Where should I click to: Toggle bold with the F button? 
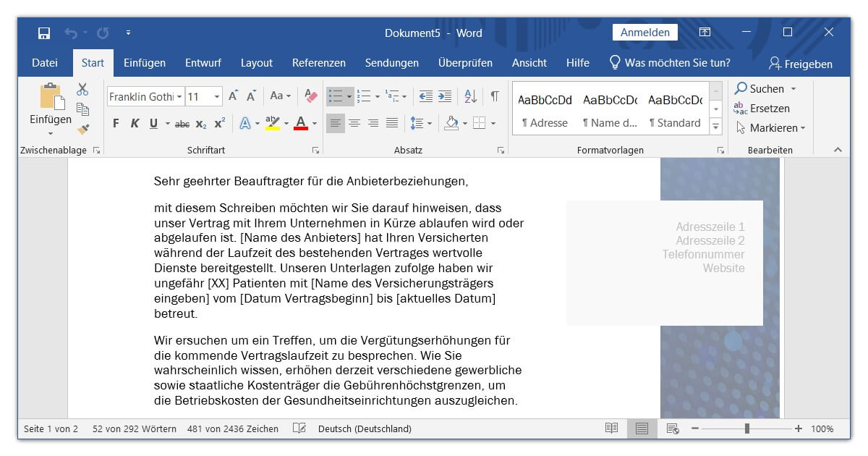(x=115, y=123)
